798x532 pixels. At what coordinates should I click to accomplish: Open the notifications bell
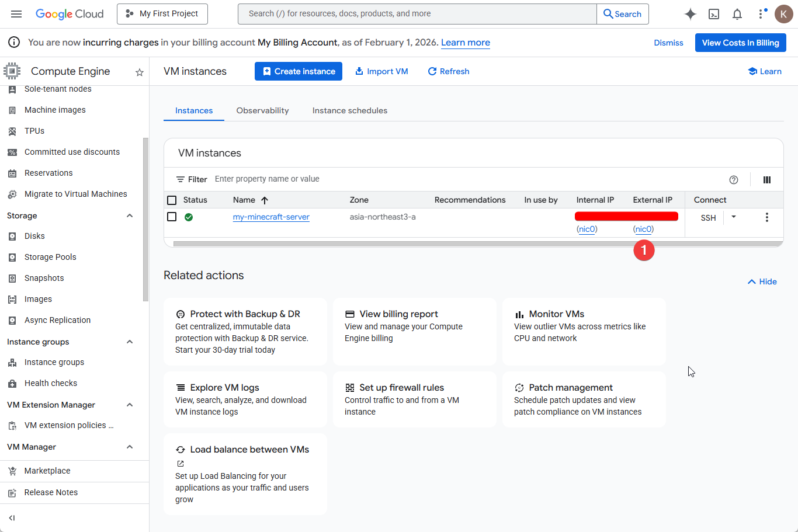[x=737, y=14]
